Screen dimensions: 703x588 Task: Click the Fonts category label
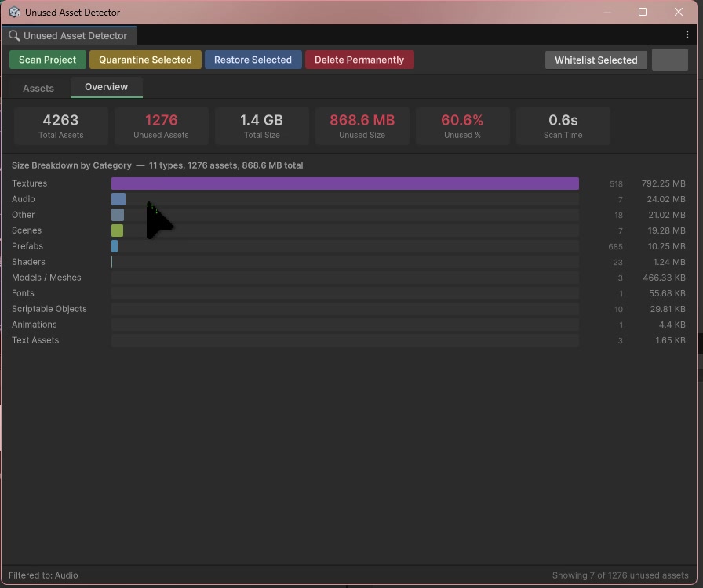pyautogui.click(x=23, y=293)
